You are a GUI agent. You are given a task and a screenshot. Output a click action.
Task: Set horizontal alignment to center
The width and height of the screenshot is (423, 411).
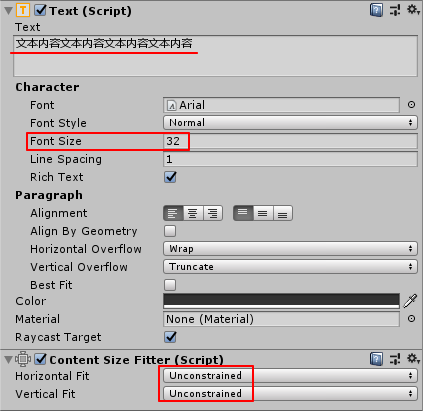193,213
